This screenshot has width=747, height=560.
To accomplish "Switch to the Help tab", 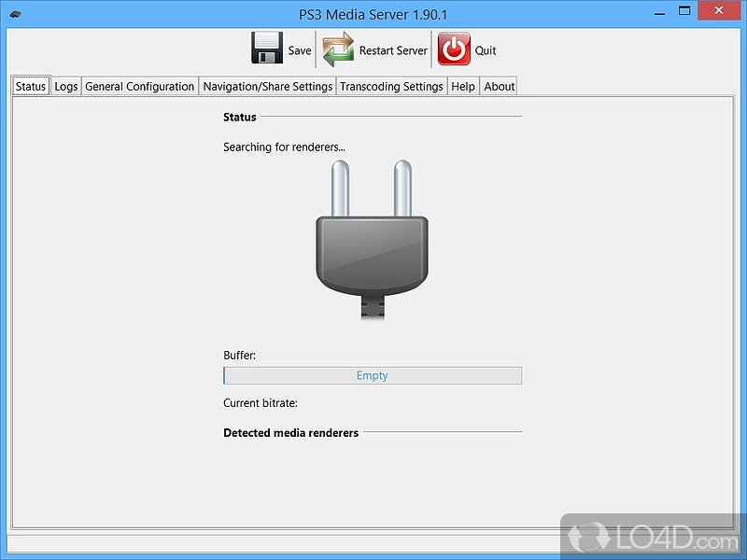I will tap(463, 86).
